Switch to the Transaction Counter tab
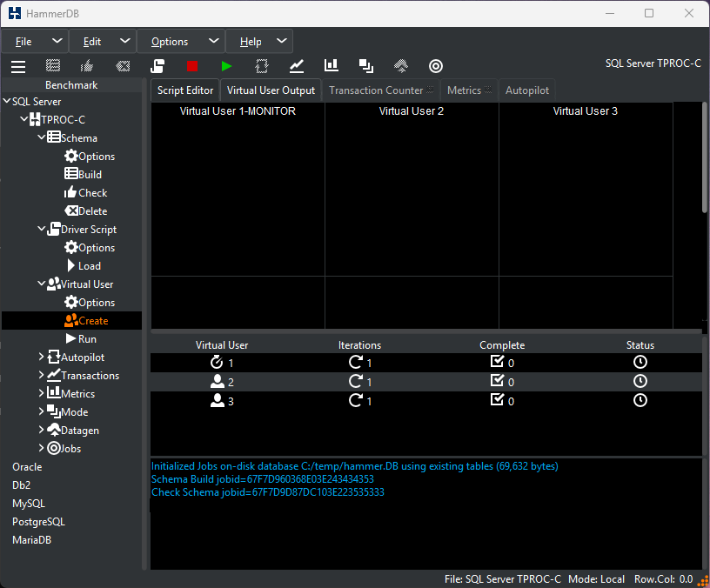 click(381, 90)
